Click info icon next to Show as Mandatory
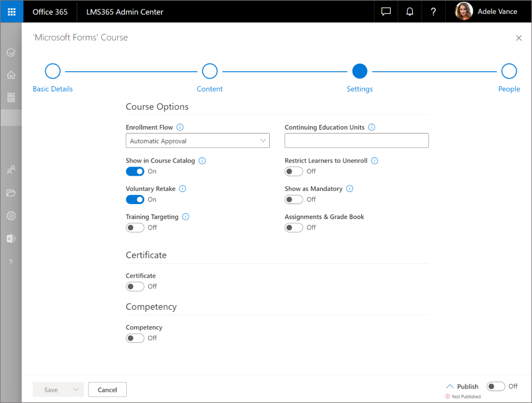 tap(350, 188)
